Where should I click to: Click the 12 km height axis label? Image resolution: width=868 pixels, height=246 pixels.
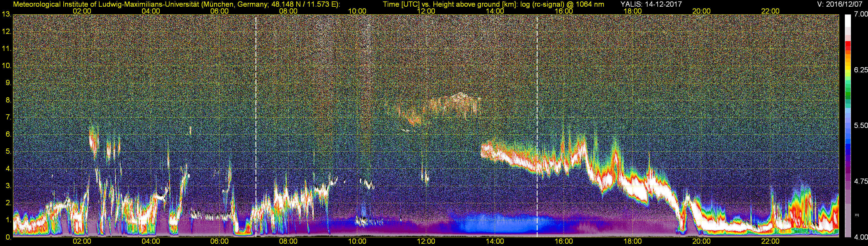tap(6, 32)
